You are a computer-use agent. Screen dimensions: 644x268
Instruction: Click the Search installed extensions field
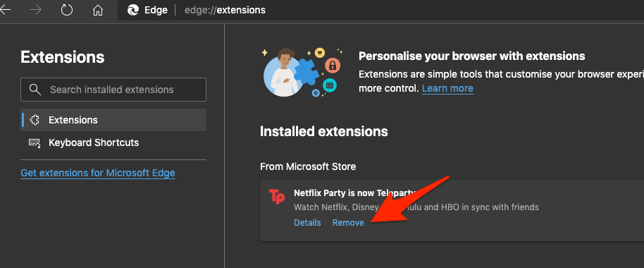pyautogui.click(x=113, y=90)
